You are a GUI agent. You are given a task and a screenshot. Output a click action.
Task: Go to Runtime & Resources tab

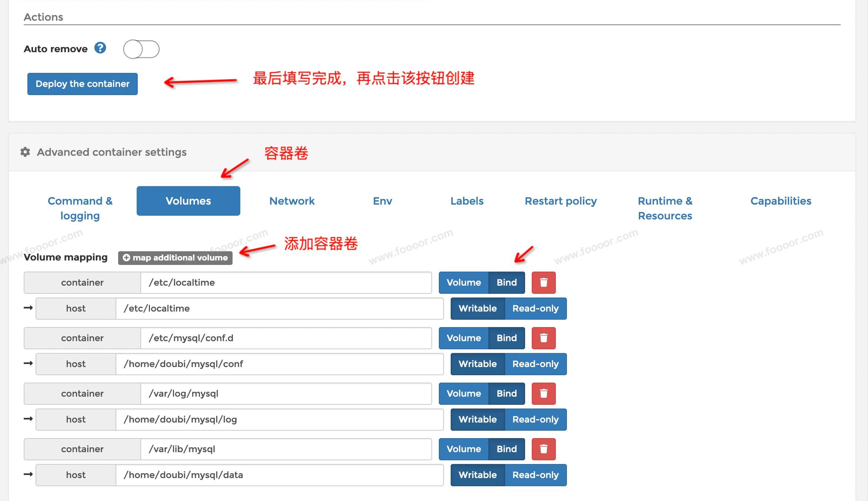click(x=665, y=208)
